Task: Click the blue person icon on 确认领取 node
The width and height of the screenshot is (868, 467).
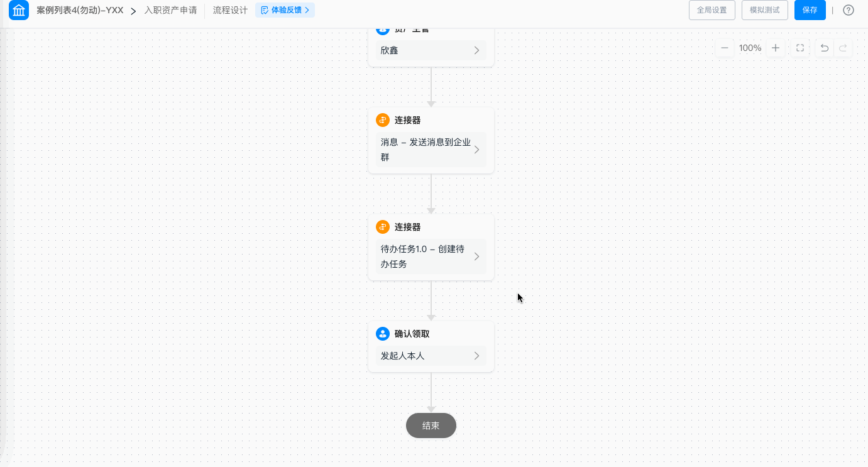Action: pos(383,334)
